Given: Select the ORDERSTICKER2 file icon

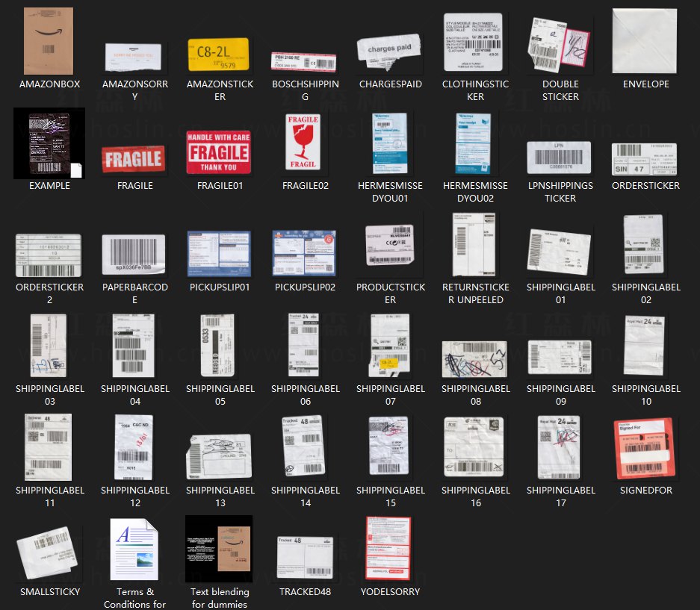Looking at the screenshot, I should click(49, 255).
